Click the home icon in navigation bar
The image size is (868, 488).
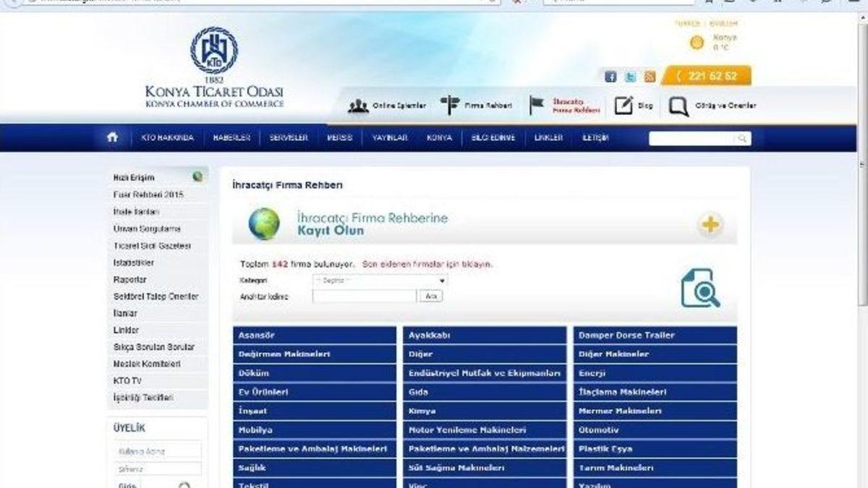click(x=112, y=137)
